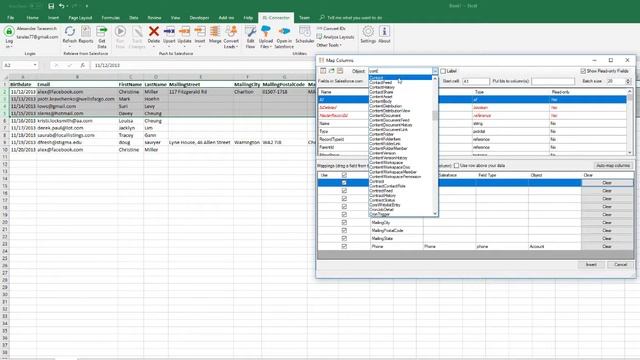
Task: Toggle Show Read-only Fields checkbox
Action: (583, 71)
